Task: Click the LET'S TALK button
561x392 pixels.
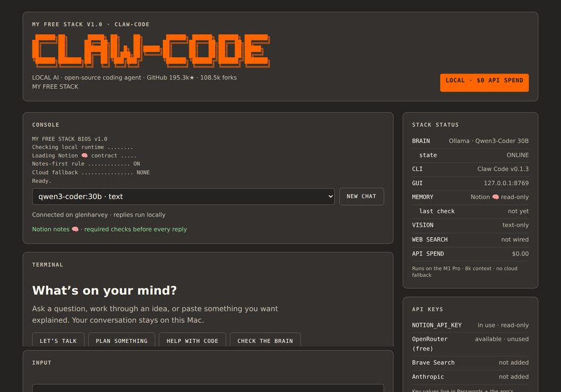Action: 59,340
